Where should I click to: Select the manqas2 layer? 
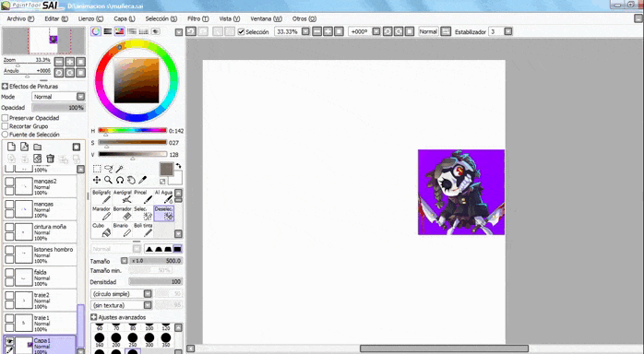41,186
